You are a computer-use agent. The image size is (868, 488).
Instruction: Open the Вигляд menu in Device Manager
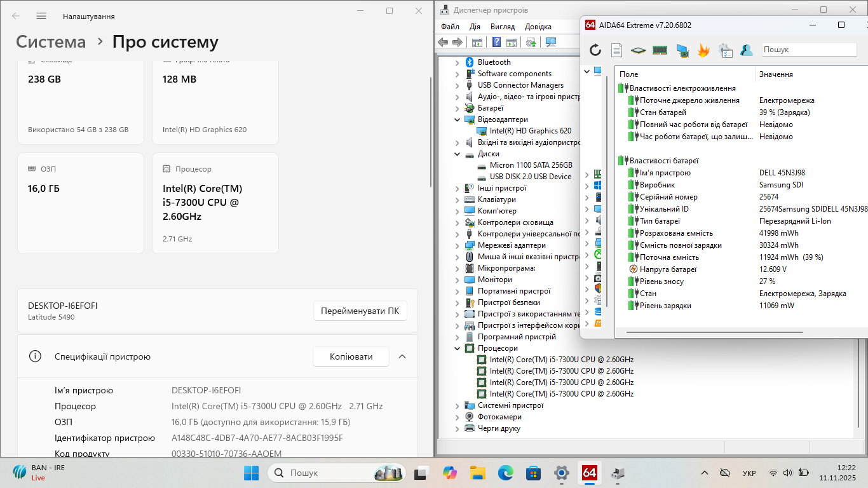coord(502,27)
